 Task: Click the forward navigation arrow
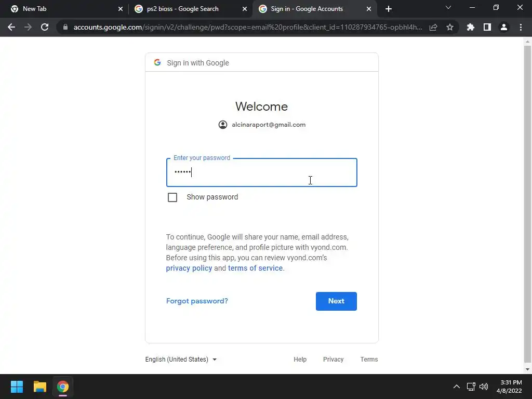coord(28,27)
